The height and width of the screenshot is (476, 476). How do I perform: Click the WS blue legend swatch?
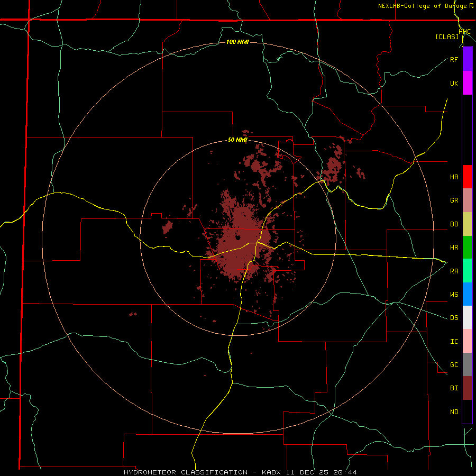pos(467,294)
